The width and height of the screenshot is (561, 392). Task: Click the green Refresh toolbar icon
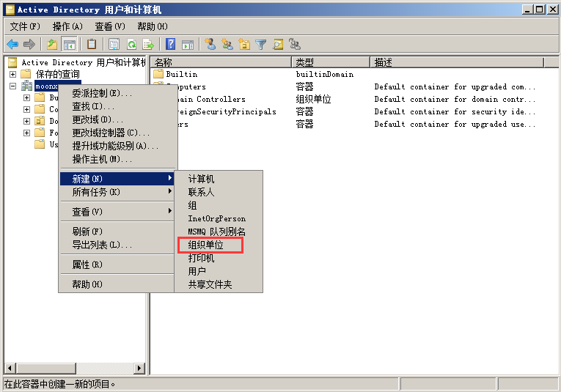132,44
